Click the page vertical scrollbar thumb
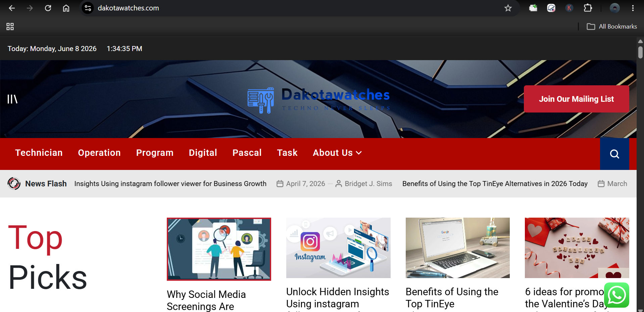 [640, 52]
